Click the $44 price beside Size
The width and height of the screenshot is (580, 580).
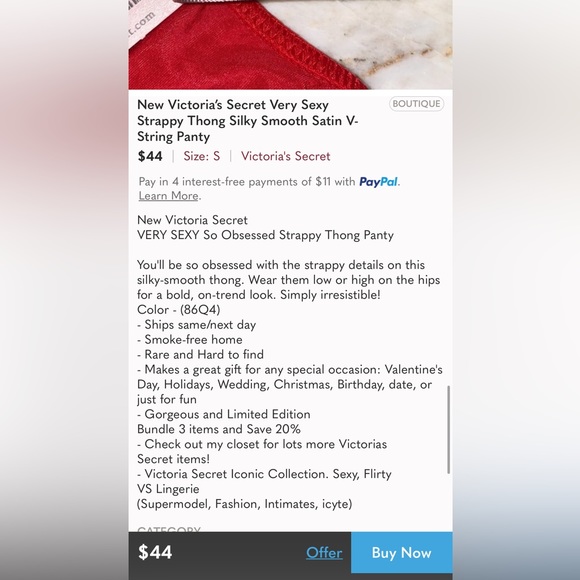tap(150, 156)
